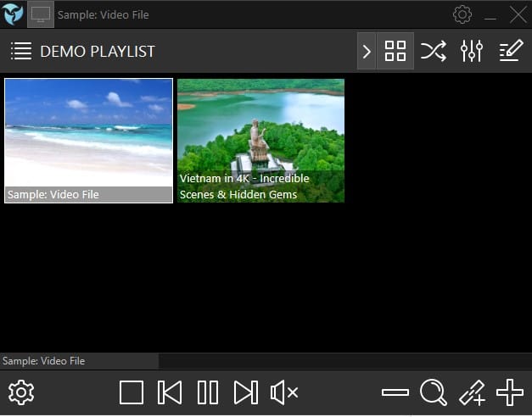The height and width of the screenshot is (417, 532).
Task: Switch to grid thumbnail view
Action: click(x=395, y=51)
